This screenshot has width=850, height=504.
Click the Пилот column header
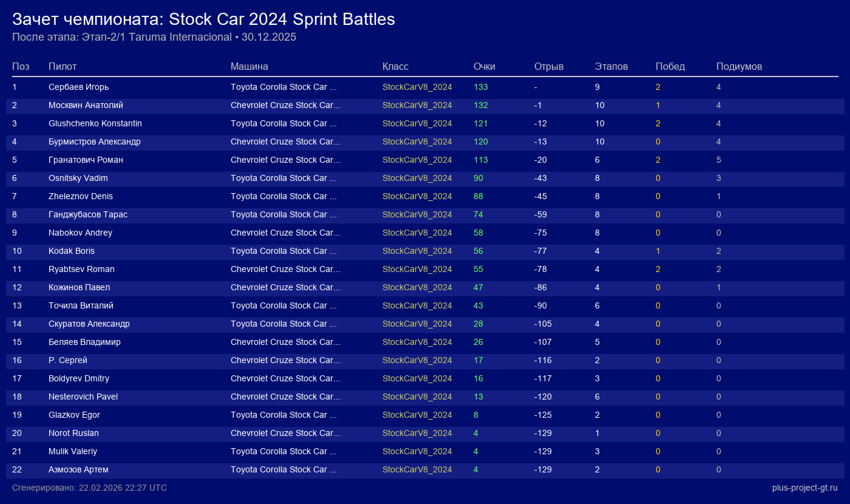(x=63, y=66)
